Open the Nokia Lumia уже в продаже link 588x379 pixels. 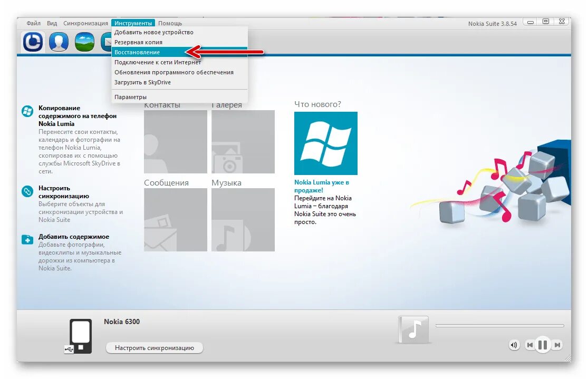321,186
